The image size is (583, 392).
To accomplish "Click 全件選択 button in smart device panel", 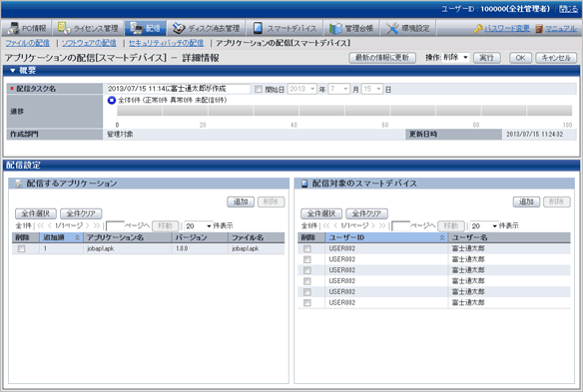I will (321, 213).
